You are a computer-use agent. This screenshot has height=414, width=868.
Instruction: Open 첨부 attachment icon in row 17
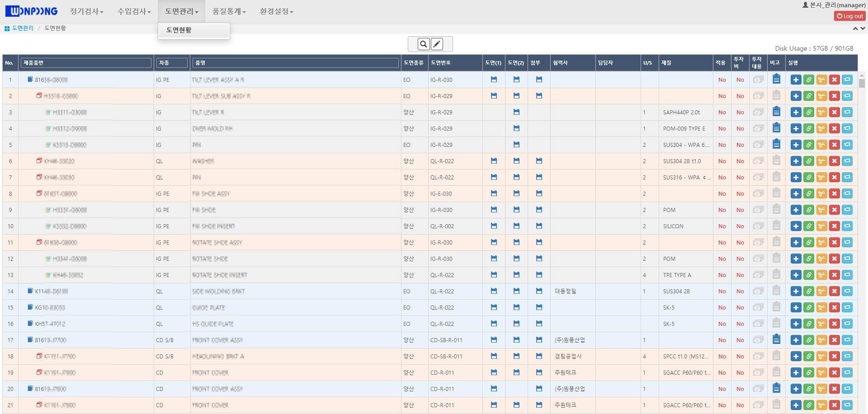click(539, 340)
